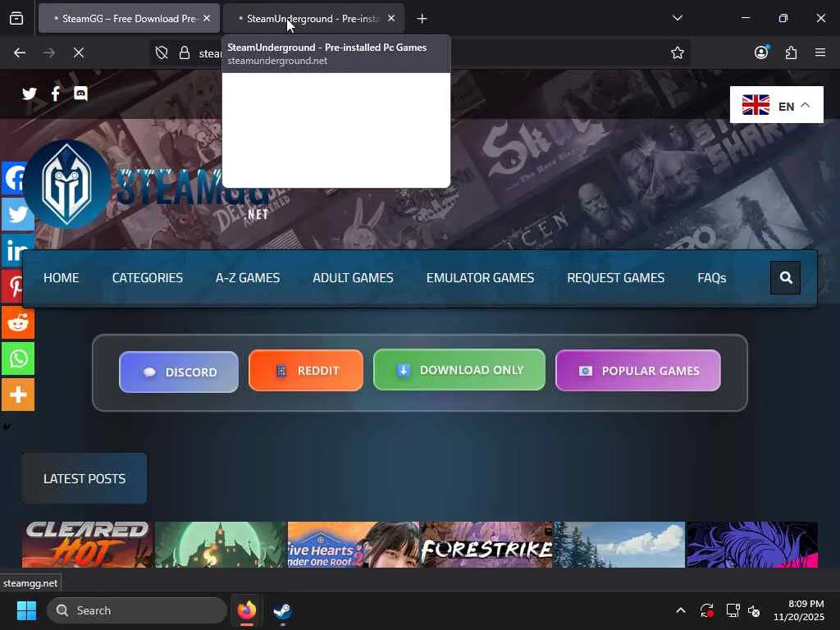Open FAQs menu item

point(712,278)
